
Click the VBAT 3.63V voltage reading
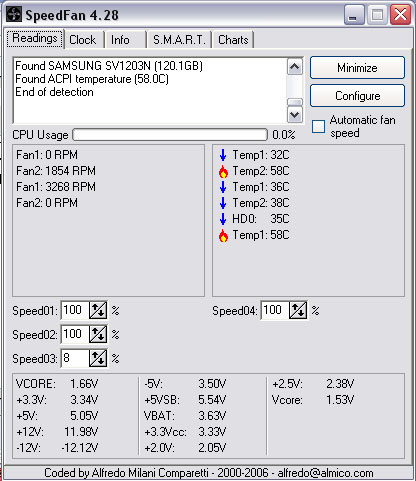click(x=185, y=416)
